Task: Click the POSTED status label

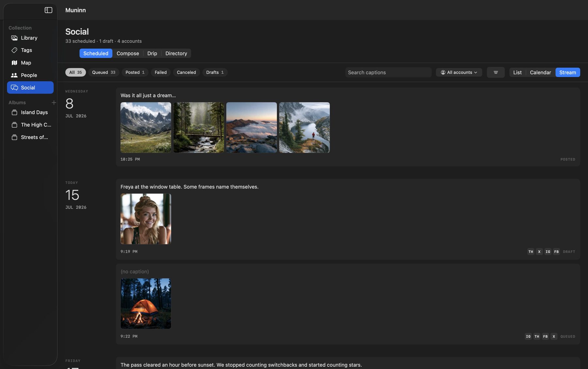Action: 568,159
